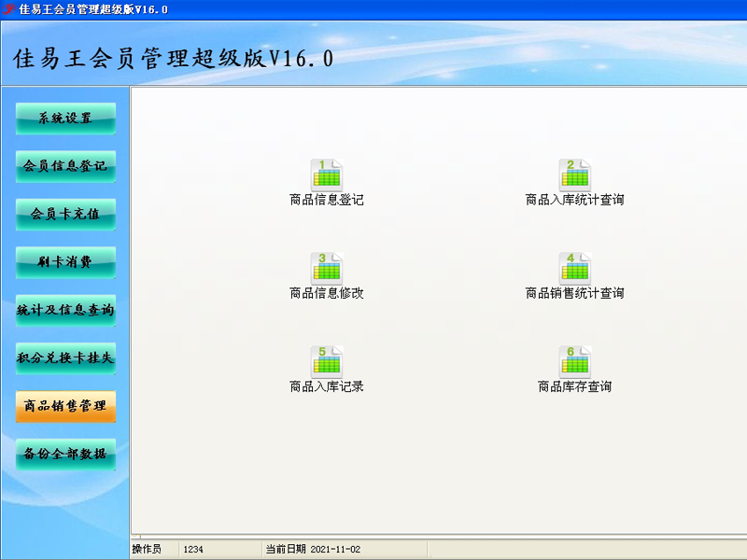Click 备份全部数据 button
747x560 pixels.
click(65, 455)
